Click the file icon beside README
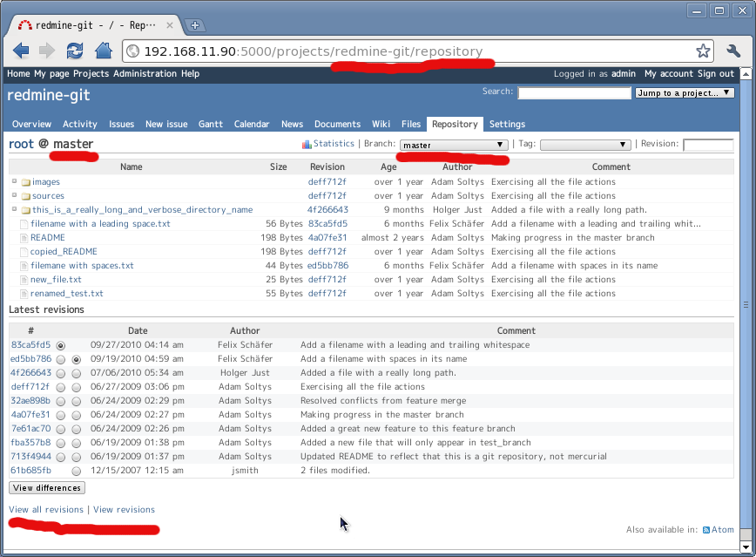 tap(24, 238)
